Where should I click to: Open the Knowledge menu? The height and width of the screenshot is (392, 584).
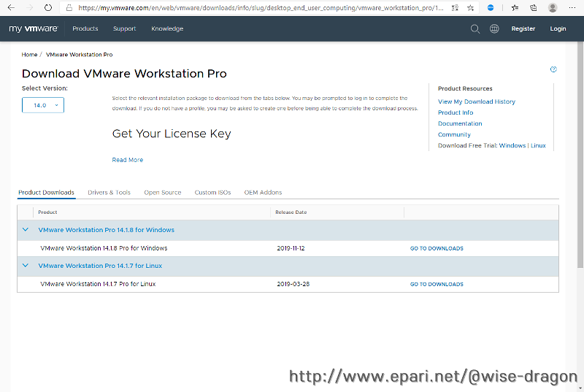167,28
